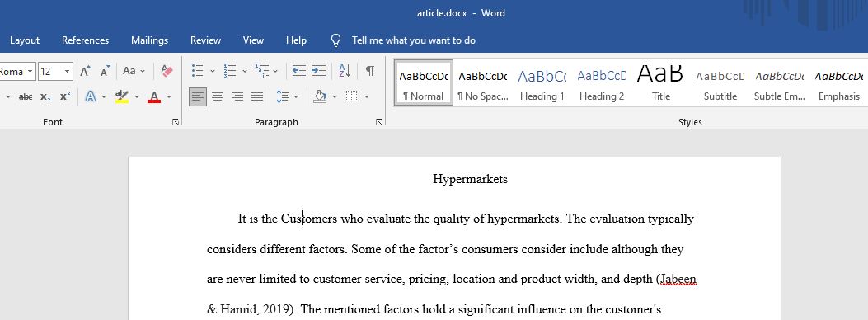Apply yellow text highlight color
This screenshot has width=868, height=320.
tap(122, 96)
